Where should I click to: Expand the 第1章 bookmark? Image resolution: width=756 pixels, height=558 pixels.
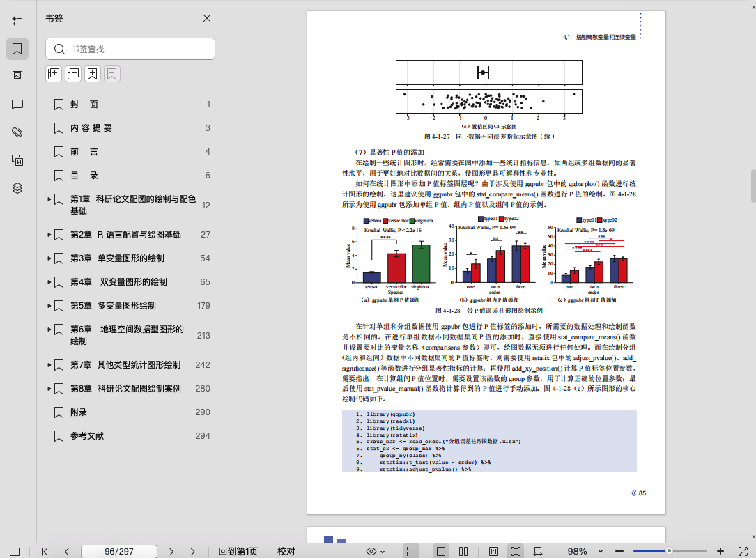[x=49, y=199]
